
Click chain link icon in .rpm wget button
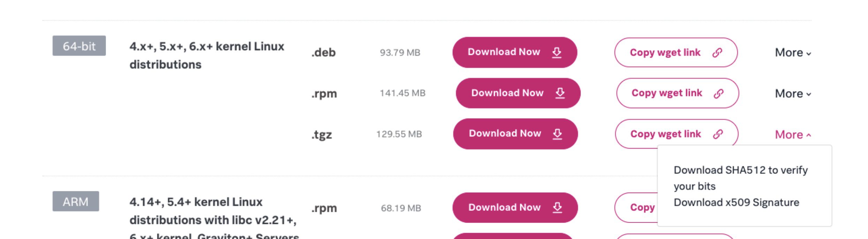tap(719, 93)
